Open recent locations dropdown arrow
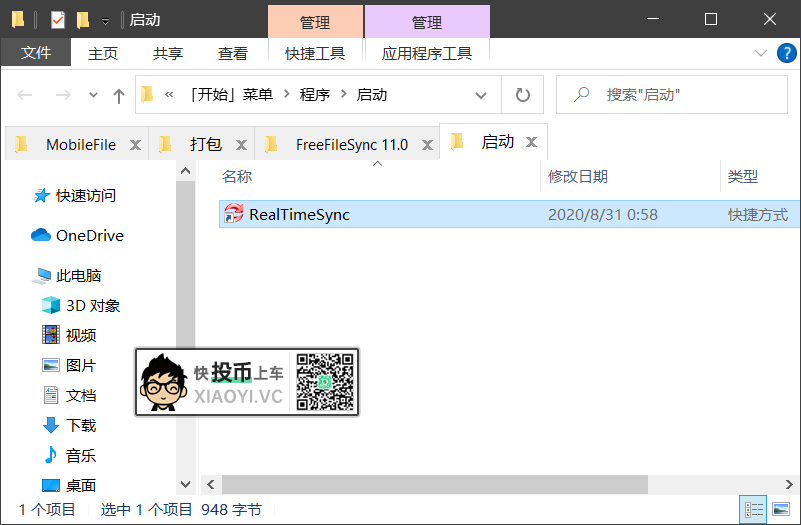Image resolution: width=801 pixels, height=525 pixels. [93, 94]
